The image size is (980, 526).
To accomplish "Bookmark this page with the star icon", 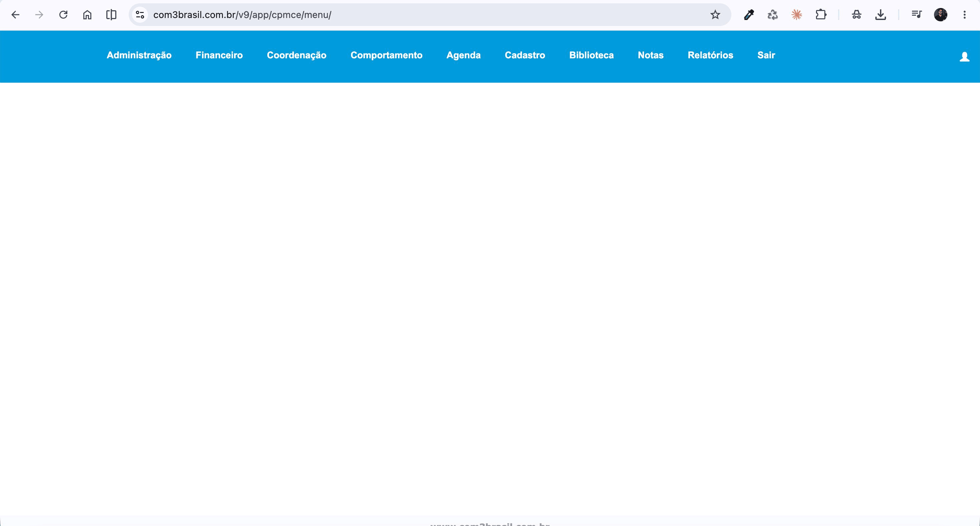I will pyautogui.click(x=715, y=15).
